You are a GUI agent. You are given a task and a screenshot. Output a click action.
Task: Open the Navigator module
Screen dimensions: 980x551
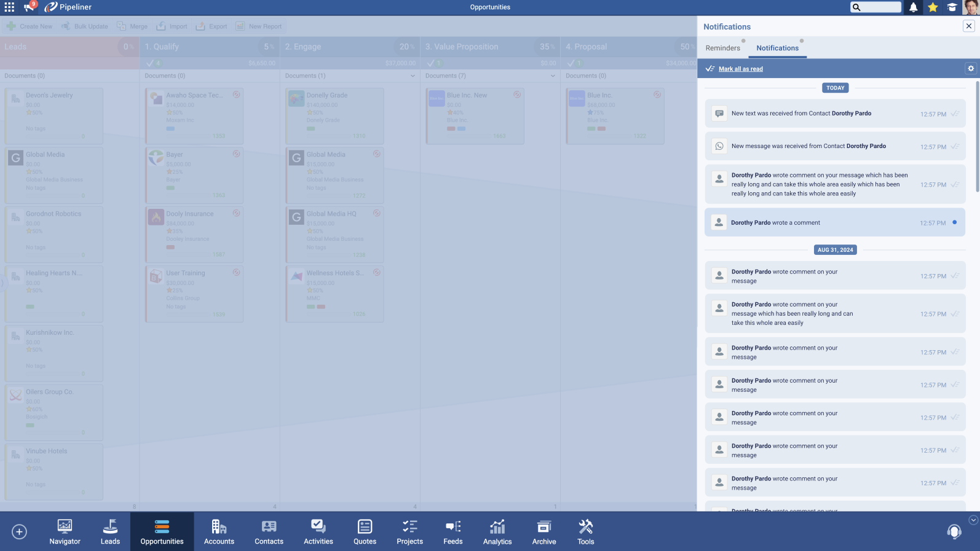pos(65,532)
